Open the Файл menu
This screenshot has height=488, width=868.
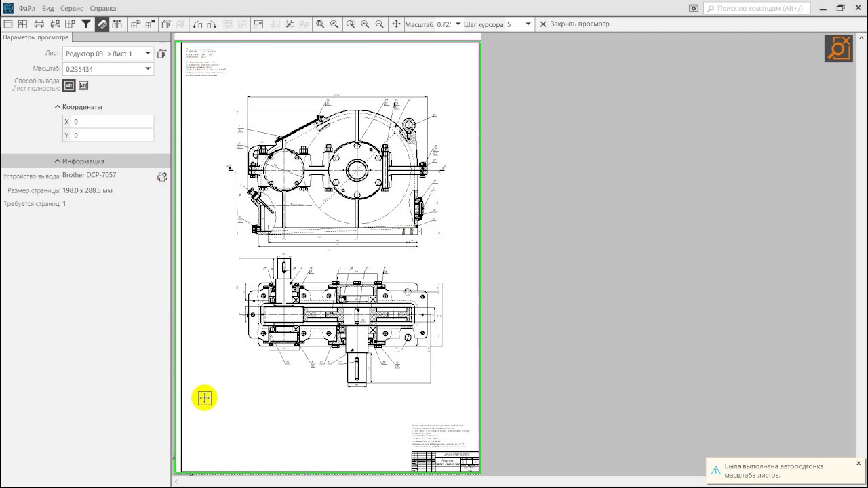[27, 9]
